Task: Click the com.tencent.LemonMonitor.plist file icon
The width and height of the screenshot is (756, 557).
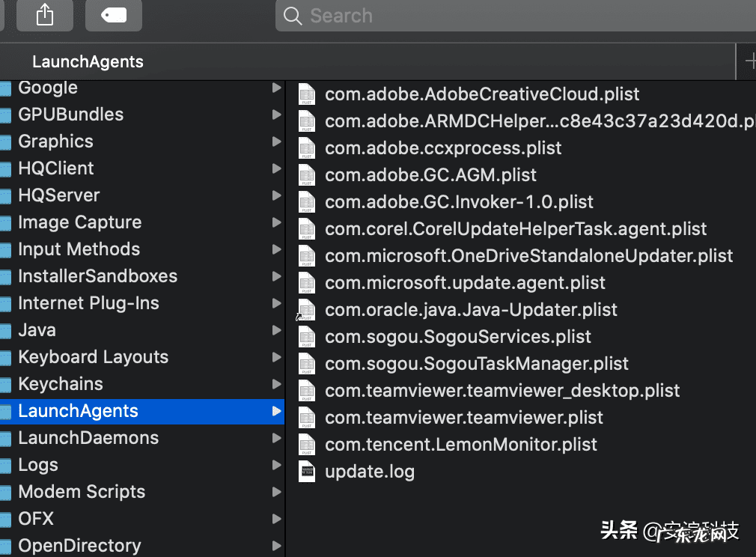Action: [x=307, y=445]
